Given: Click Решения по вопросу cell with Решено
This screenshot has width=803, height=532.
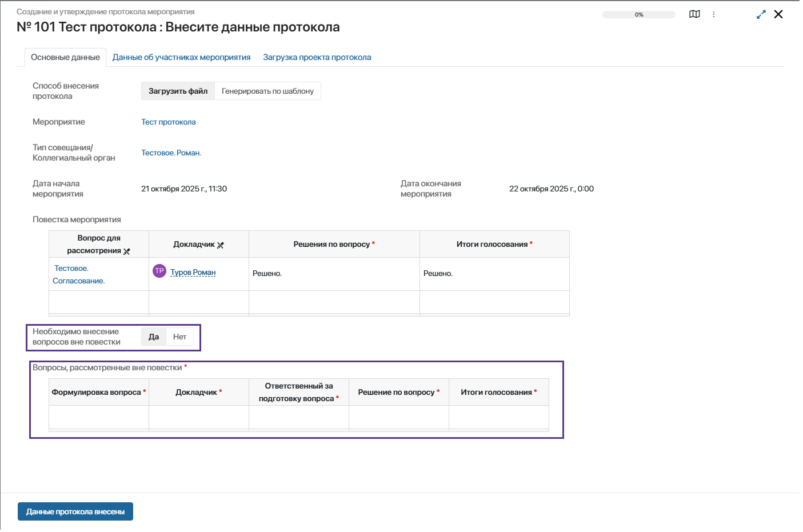Looking at the screenshot, I should [334, 274].
